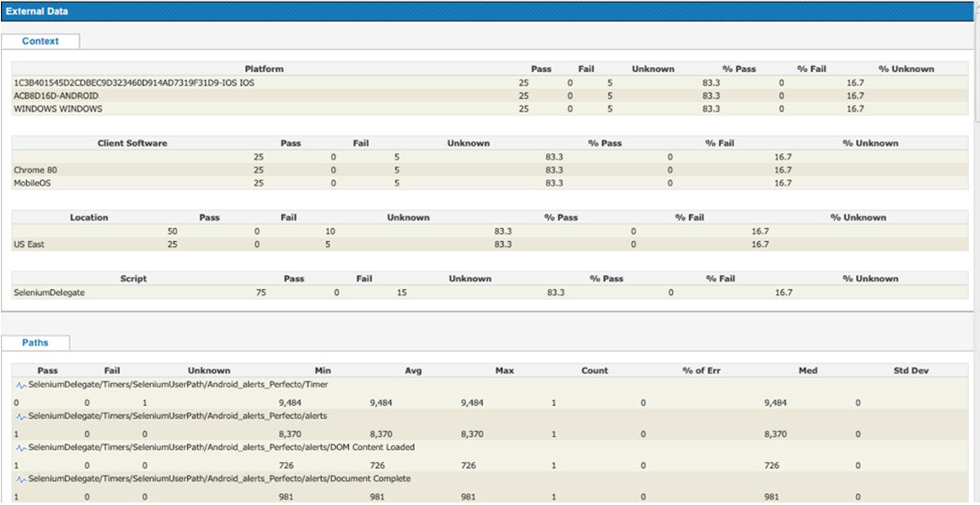Click the US East location row

[x=29, y=244]
